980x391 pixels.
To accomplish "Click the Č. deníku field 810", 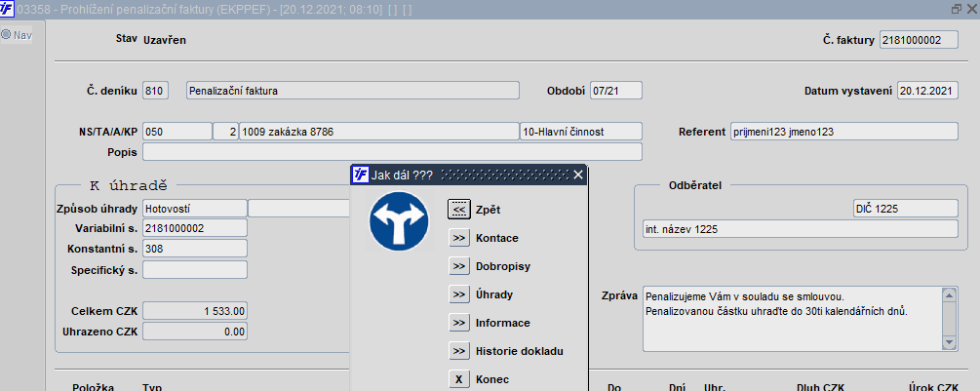I will click(x=156, y=91).
